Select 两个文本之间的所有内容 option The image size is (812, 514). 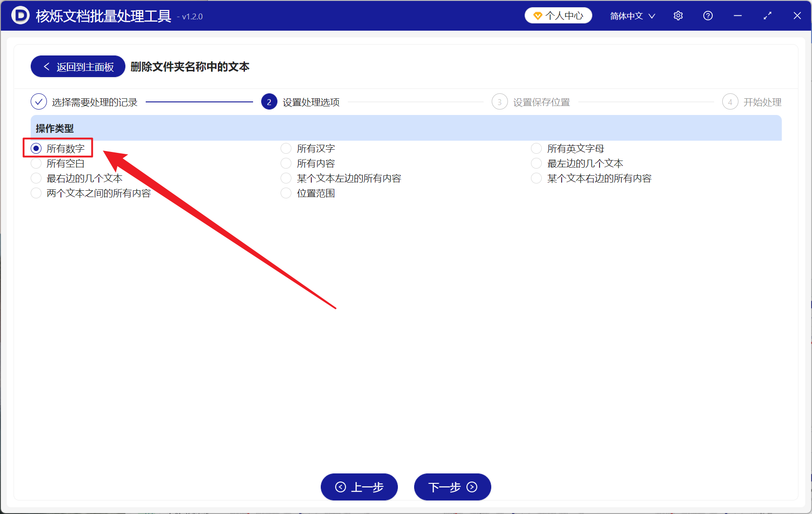tap(36, 193)
